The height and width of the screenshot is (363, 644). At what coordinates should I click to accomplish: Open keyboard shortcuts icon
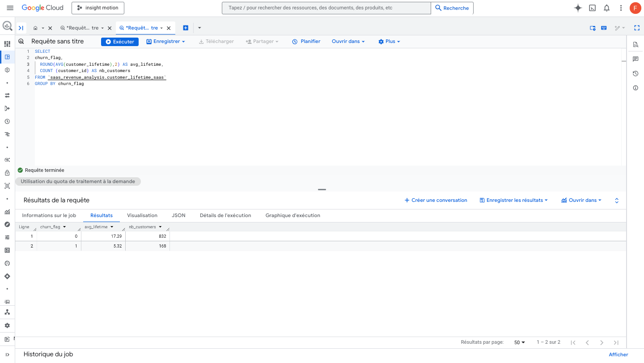604,28
